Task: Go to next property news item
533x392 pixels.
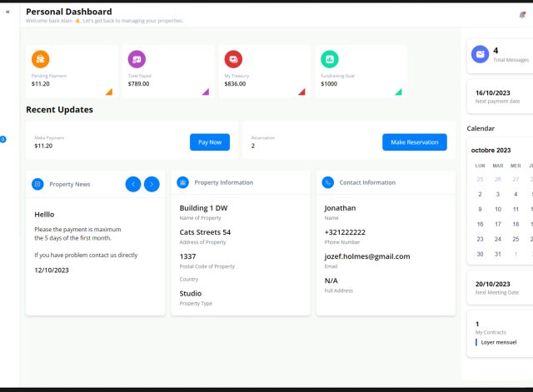Action: point(152,184)
